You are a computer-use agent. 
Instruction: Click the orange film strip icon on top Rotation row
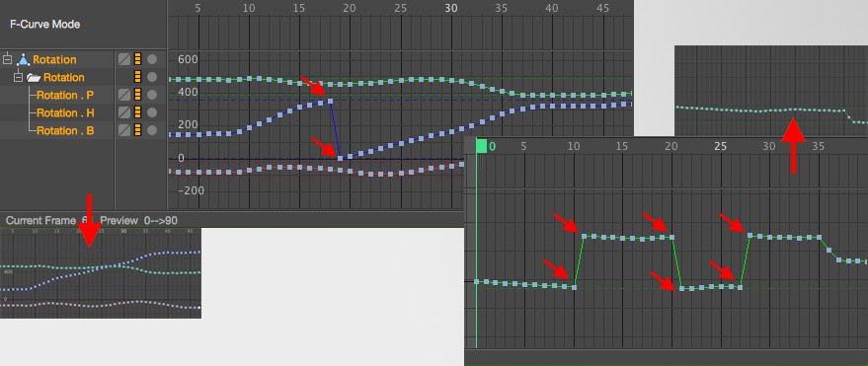137,59
